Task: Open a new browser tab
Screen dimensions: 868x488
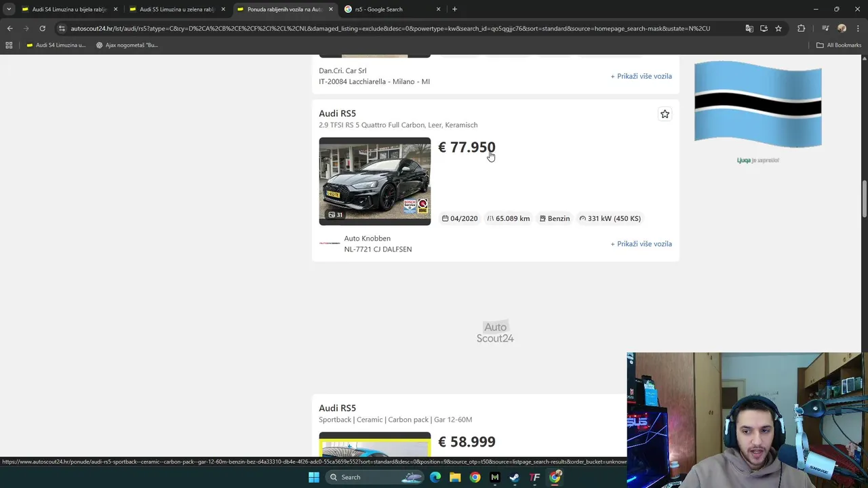Action: point(454,9)
